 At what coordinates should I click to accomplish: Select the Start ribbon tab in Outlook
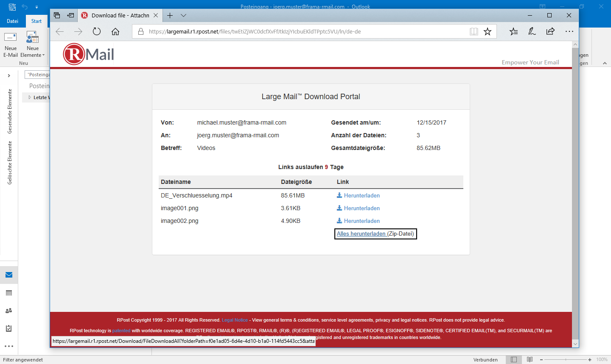(x=36, y=21)
